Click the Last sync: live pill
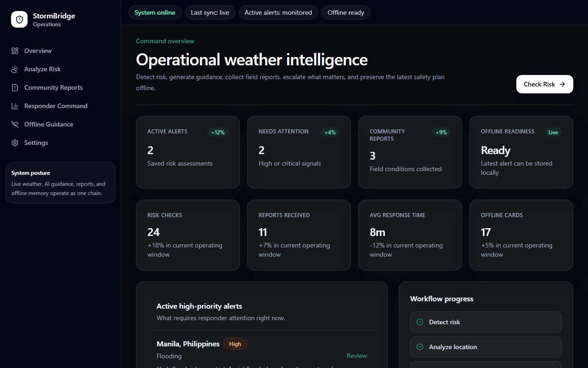Screen dimensions: 588x368 pos(210,12)
